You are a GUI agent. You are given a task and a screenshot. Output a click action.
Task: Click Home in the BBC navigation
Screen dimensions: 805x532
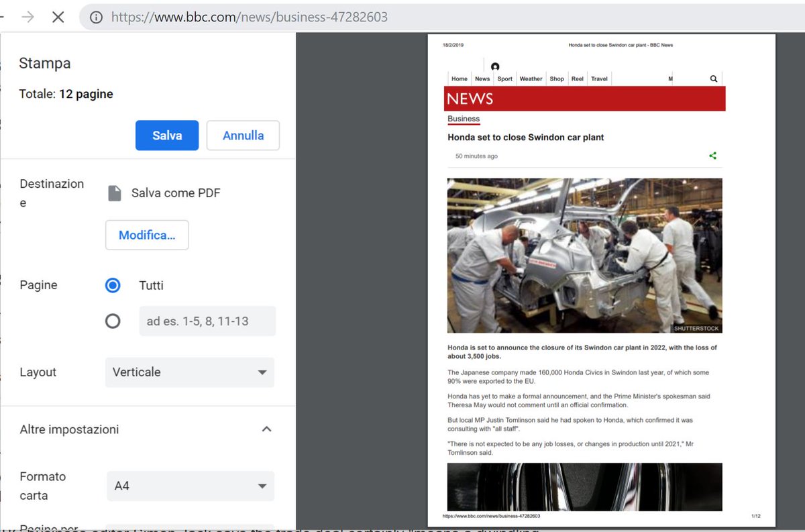coord(460,78)
